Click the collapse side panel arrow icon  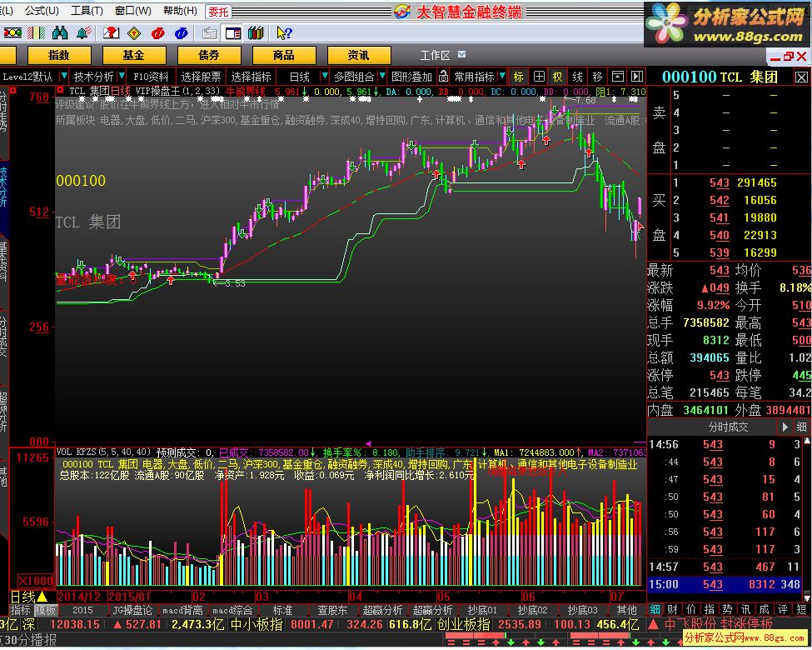(x=637, y=77)
